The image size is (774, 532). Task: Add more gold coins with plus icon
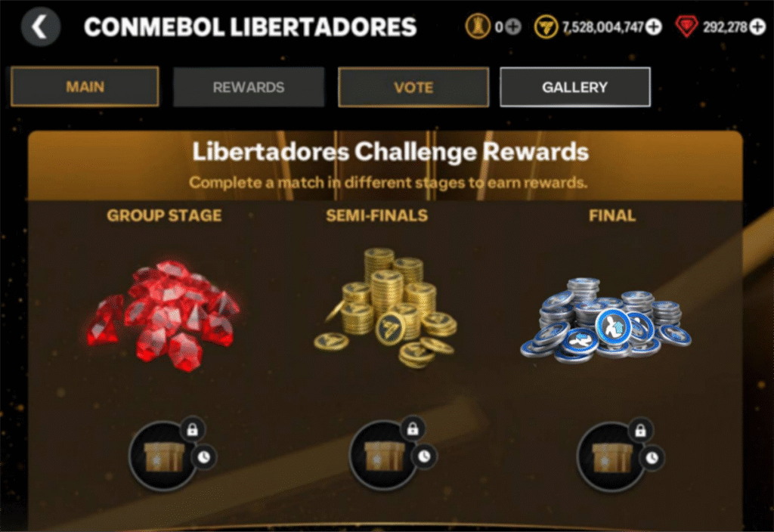[x=654, y=26]
